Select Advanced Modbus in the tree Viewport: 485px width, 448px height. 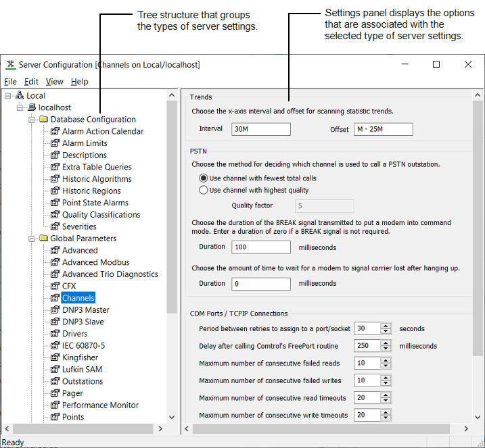[x=95, y=262]
